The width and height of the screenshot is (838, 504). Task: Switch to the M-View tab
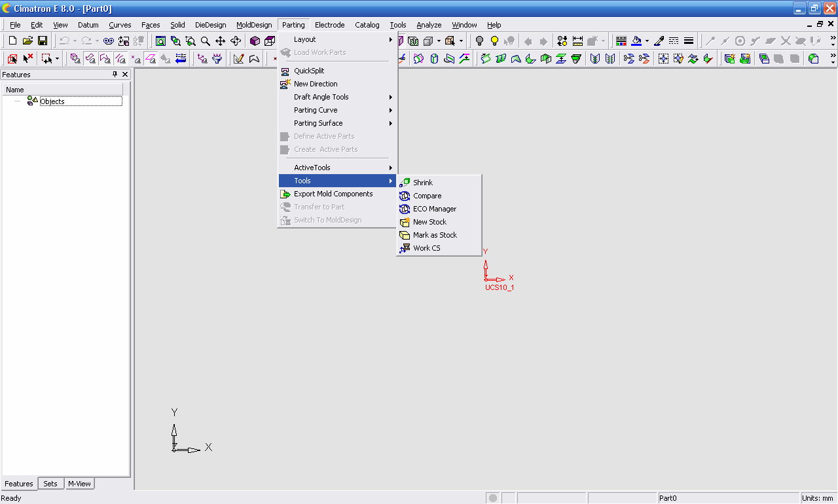tap(79, 484)
